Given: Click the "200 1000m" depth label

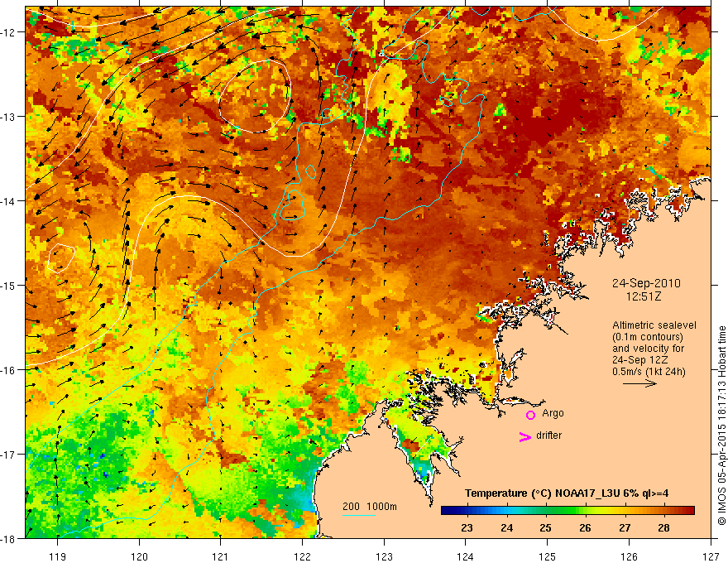Looking at the screenshot, I should pyautogui.click(x=370, y=507).
